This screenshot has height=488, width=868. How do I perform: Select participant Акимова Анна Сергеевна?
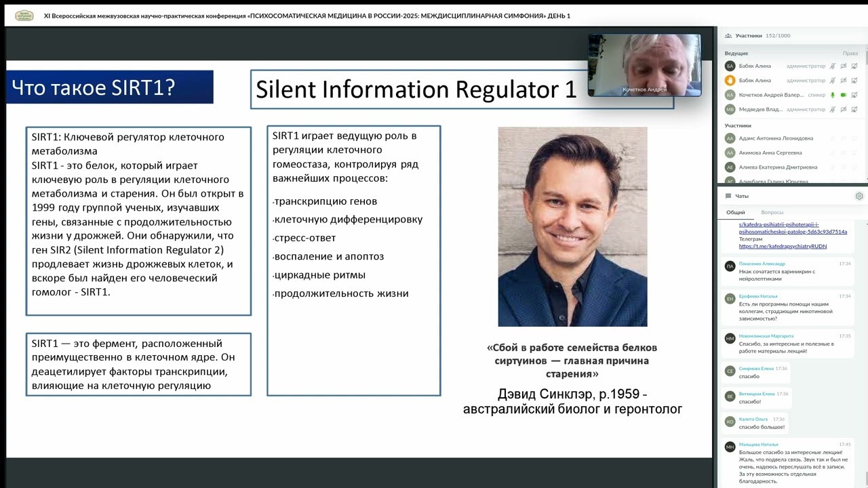770,152
